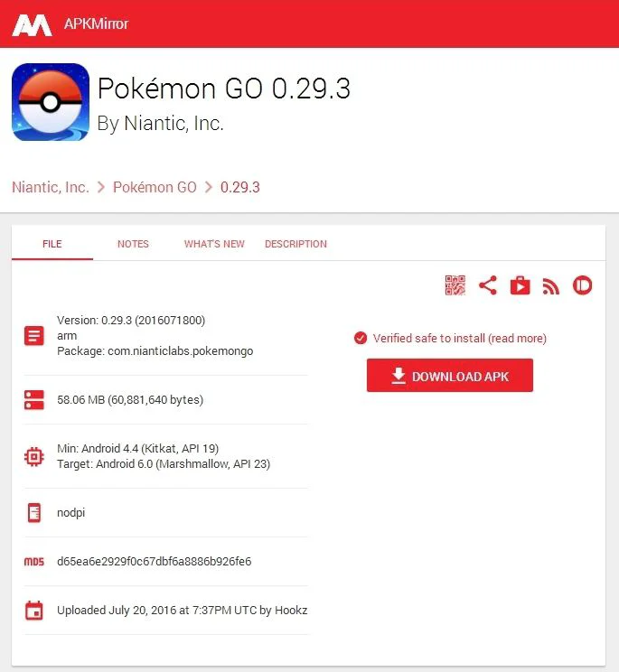Screen dimensions: 619x672
Task: Open Pokémon GO breadcrumb link
Action: pos(155,187)
